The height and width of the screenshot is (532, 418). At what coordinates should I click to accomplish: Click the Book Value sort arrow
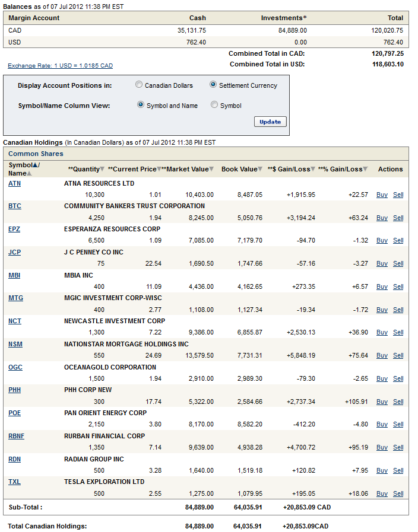click(x=260, y=170)
